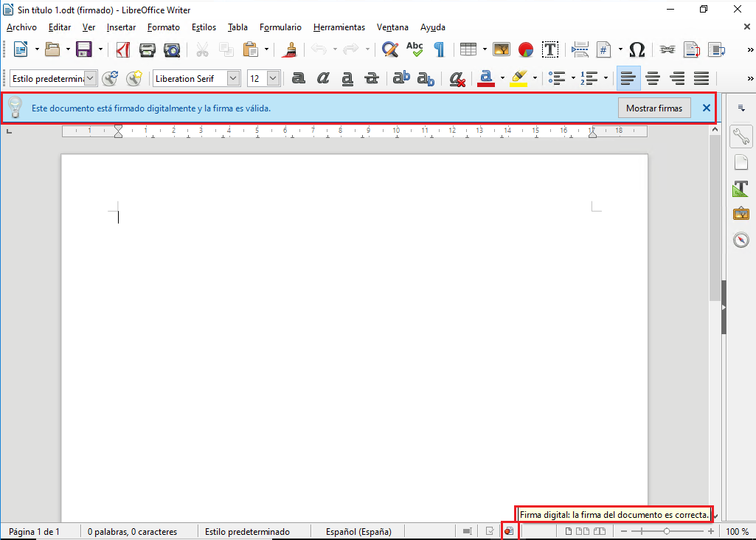Click the spelling check icon
Screen dimensions: 756x540
[415, 49]
